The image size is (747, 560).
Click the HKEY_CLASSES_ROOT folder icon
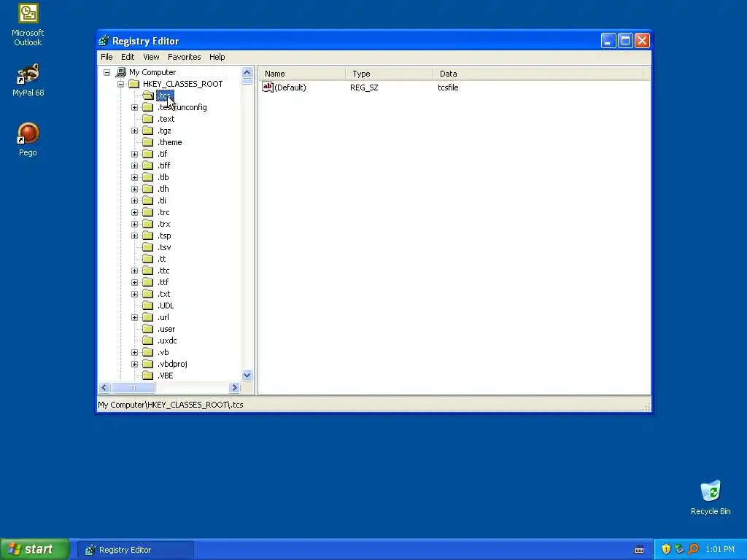[x=134, y=84]
